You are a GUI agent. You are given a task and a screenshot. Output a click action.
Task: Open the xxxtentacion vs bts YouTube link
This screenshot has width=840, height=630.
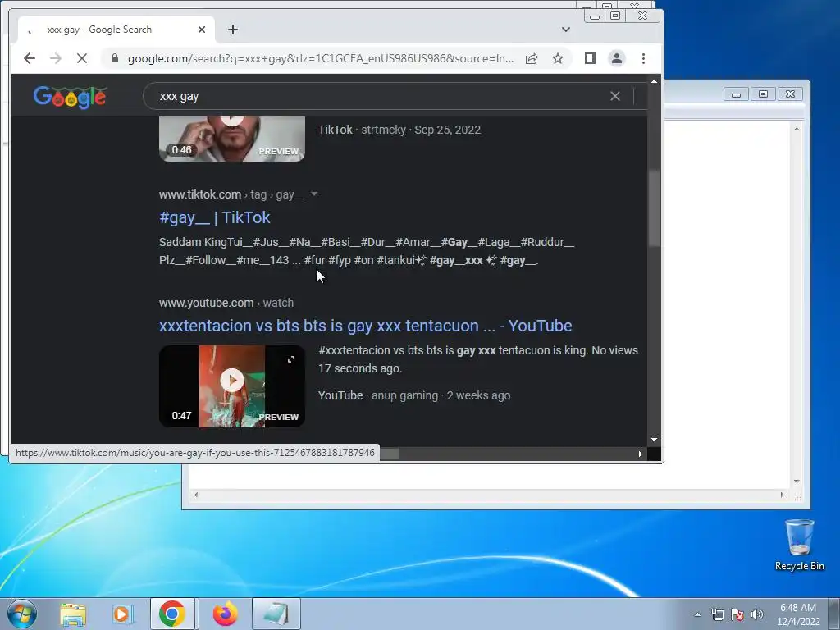click(365, 326)
